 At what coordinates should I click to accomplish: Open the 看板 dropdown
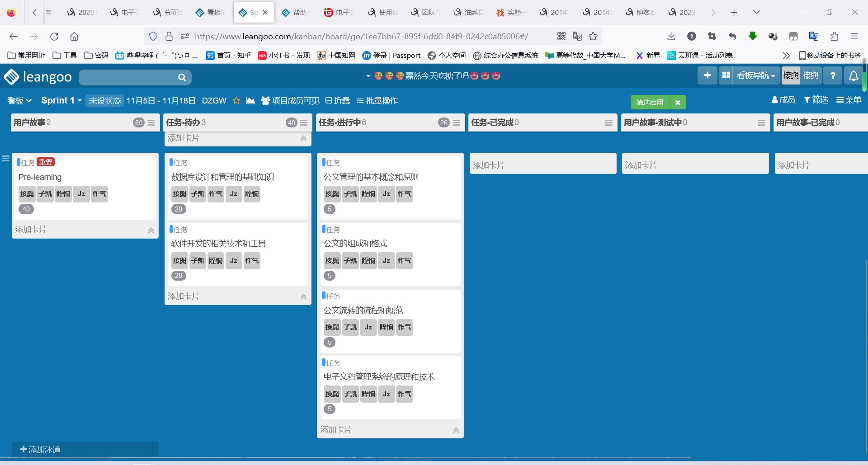19,100
